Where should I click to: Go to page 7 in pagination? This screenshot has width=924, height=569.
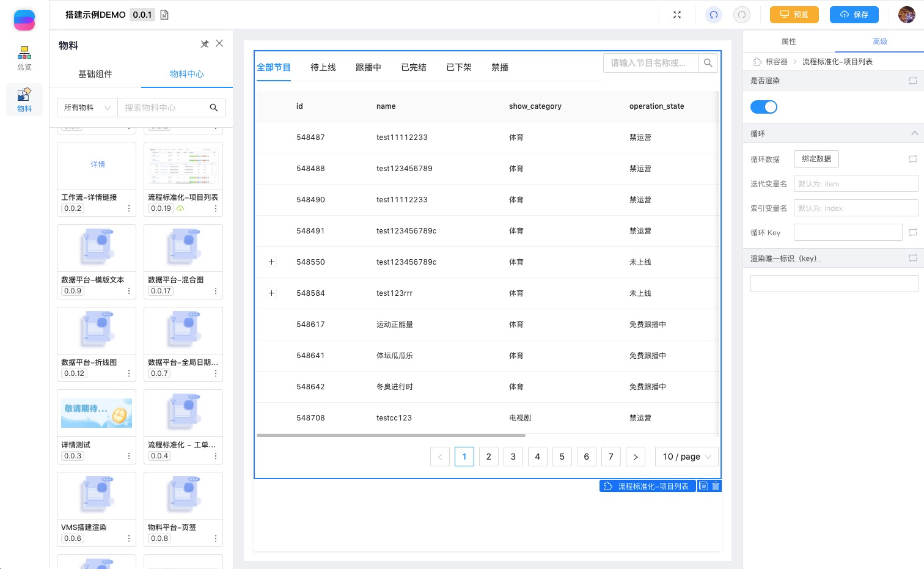pos(611,457)
